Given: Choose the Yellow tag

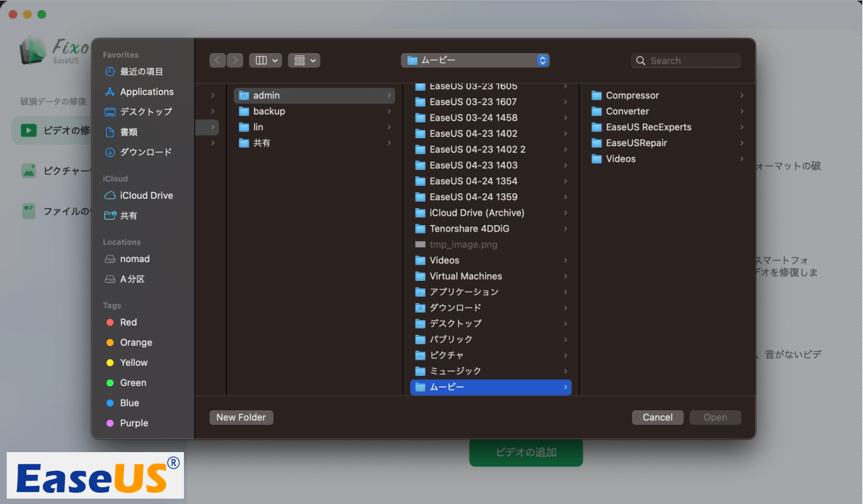Looking at the screenshot, I should (127, 363).
